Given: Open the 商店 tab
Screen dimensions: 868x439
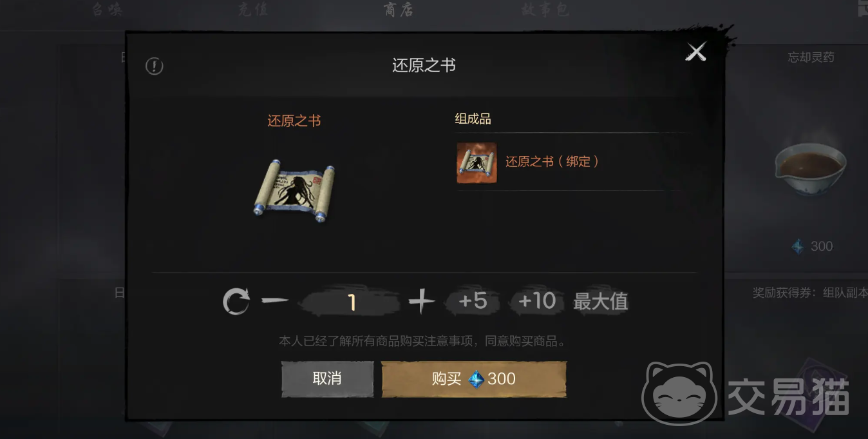Looking at the screenshot, I should tap(398, 10).
